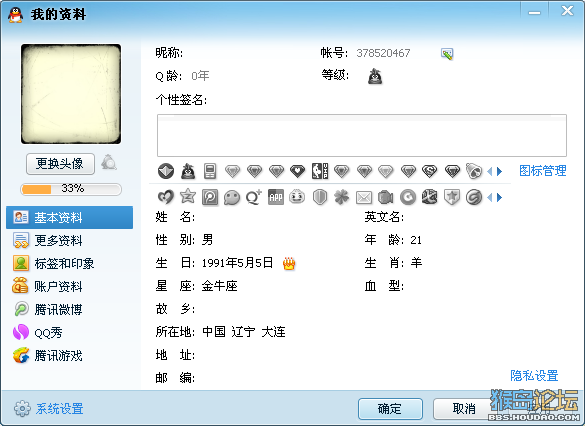The height and width of the screenshot is (426, 585).
Task: Open the 更多资料 tab
Action: [69, 241]
